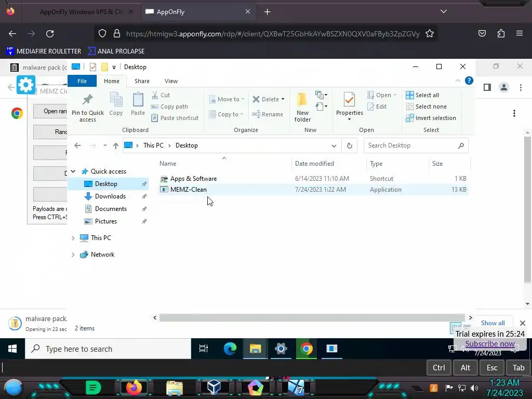Expand This PC tree node
Viewport: 532px width, 399px height.
pos(73,238)
